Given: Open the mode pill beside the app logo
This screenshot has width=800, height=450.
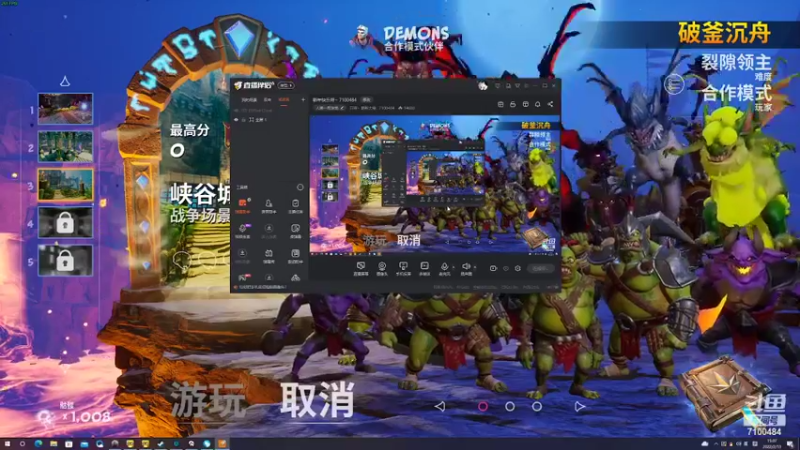Looking at the screenshot, I should [286, 85].
